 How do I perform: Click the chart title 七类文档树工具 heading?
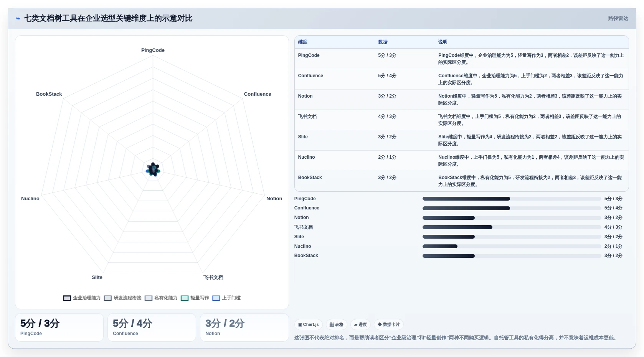[x=108, y=18]
